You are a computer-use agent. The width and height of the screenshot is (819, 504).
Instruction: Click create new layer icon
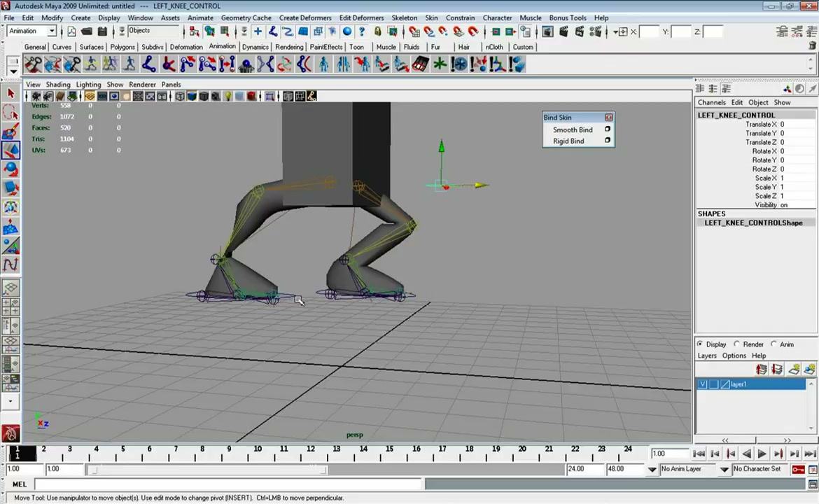click(793, 370)
